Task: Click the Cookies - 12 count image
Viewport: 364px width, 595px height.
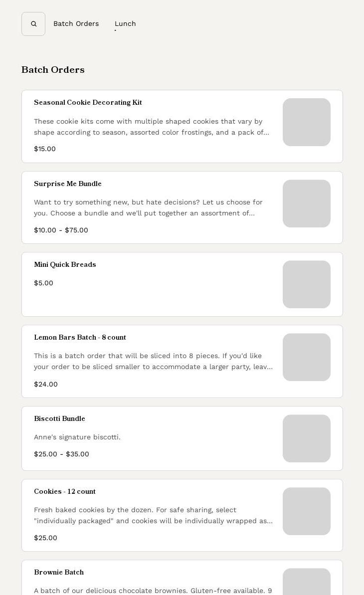Action: tap(306, 511)
